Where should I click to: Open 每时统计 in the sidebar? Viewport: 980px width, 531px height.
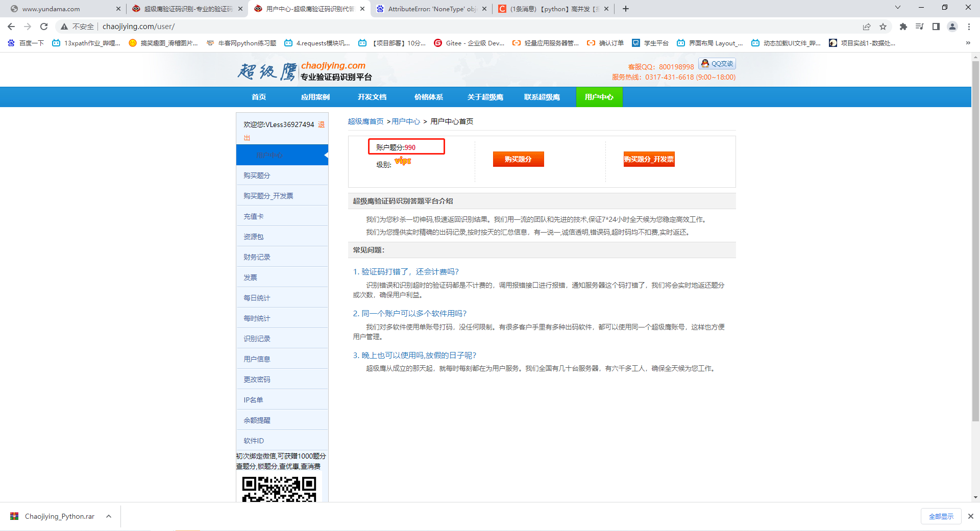282,318
